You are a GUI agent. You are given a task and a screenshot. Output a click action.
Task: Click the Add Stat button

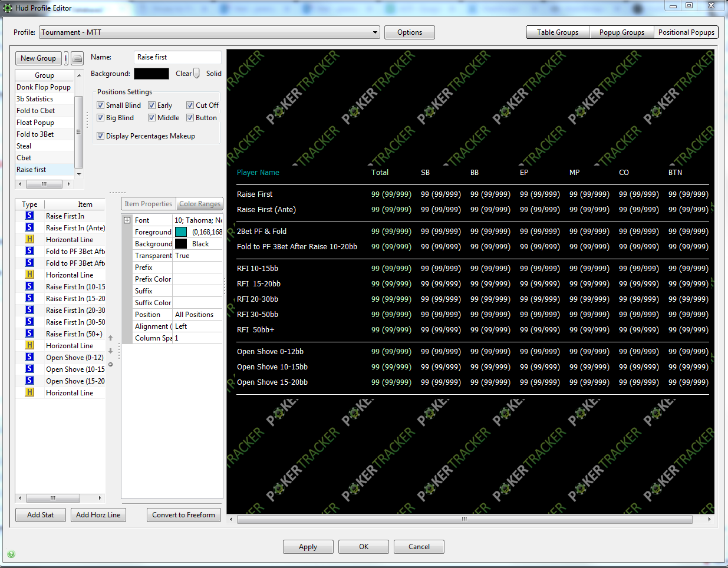[41, 515]
